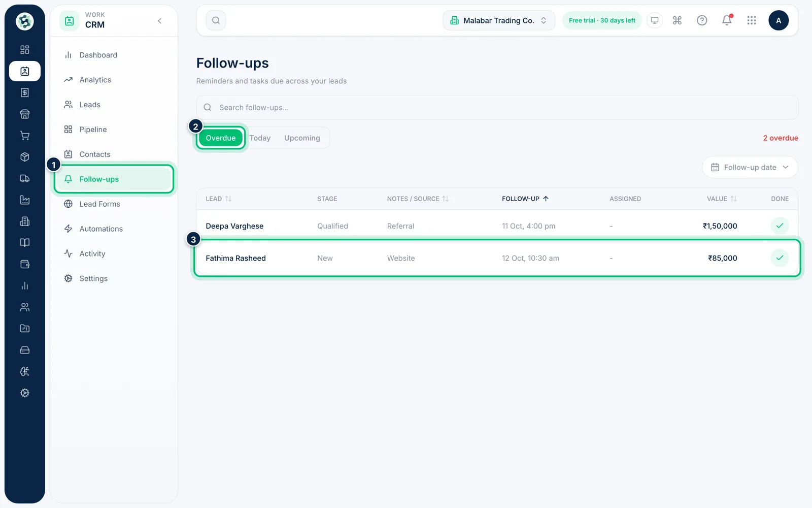Open the factory rail icon
The width and height of the screenshot is (812, 508).
24,200
